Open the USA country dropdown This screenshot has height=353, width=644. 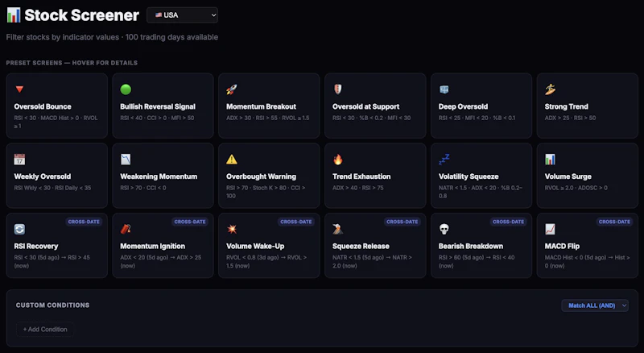point(183,15)
